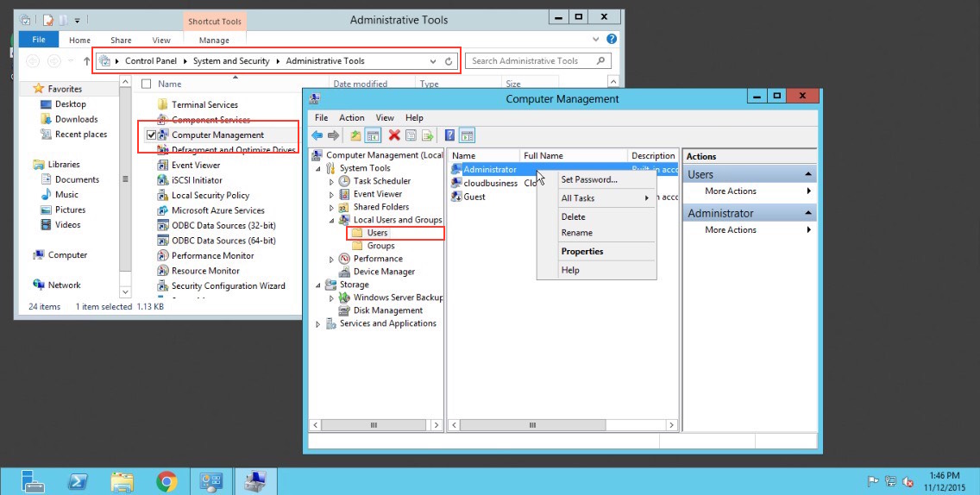Open Help via blue question mark icon

[x=449, y=135]
